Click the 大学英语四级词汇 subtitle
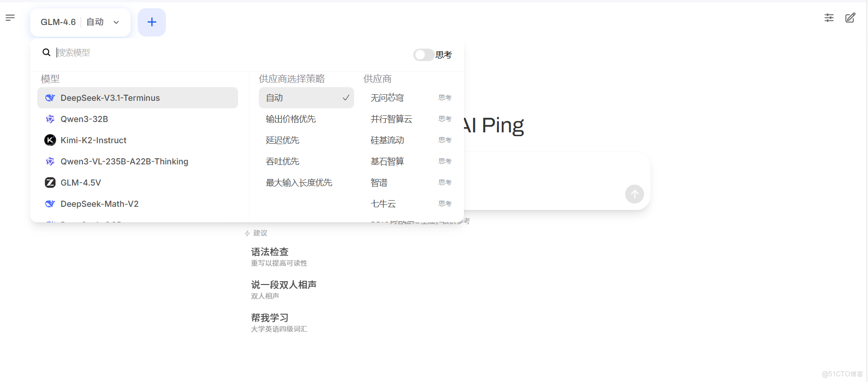 [279, 329]
